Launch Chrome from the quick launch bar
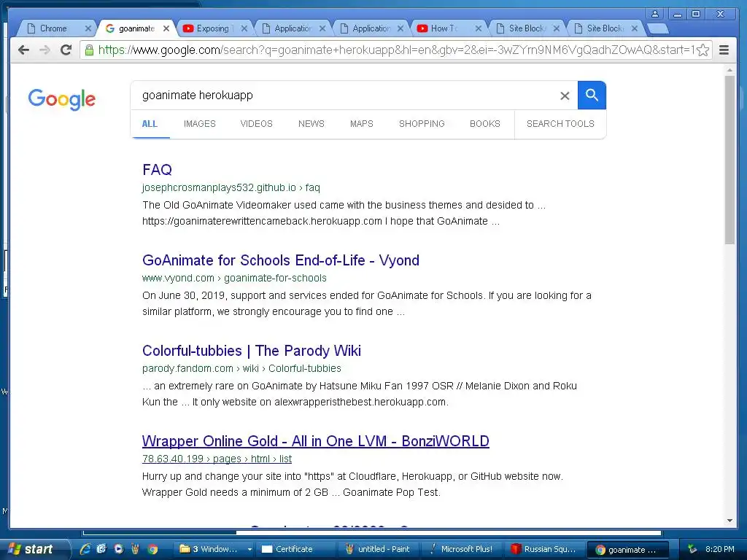 pos(152,549)
